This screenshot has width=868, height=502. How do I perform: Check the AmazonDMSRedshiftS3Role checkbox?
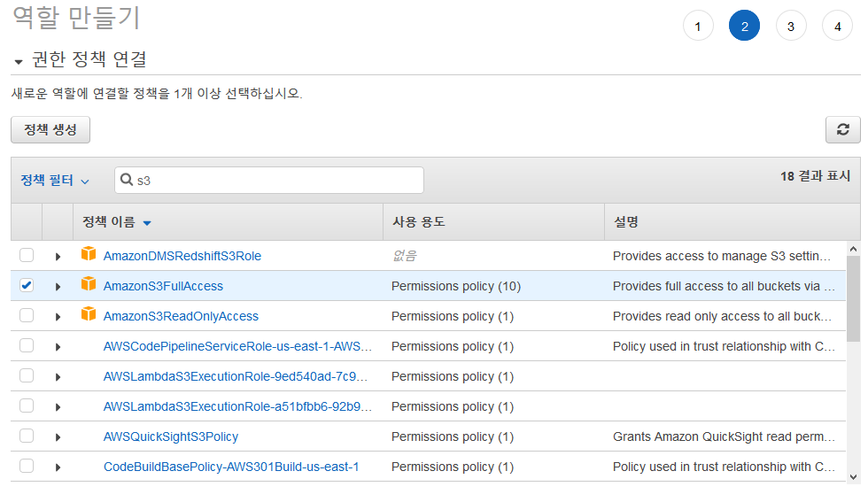[27, 255]
